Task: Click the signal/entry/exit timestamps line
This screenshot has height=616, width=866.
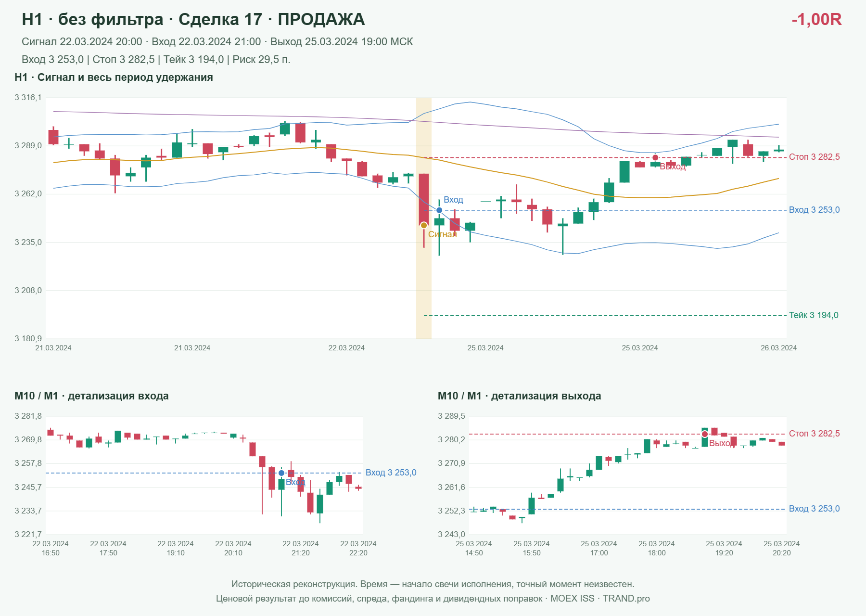Action: click(x=217, y=42)
